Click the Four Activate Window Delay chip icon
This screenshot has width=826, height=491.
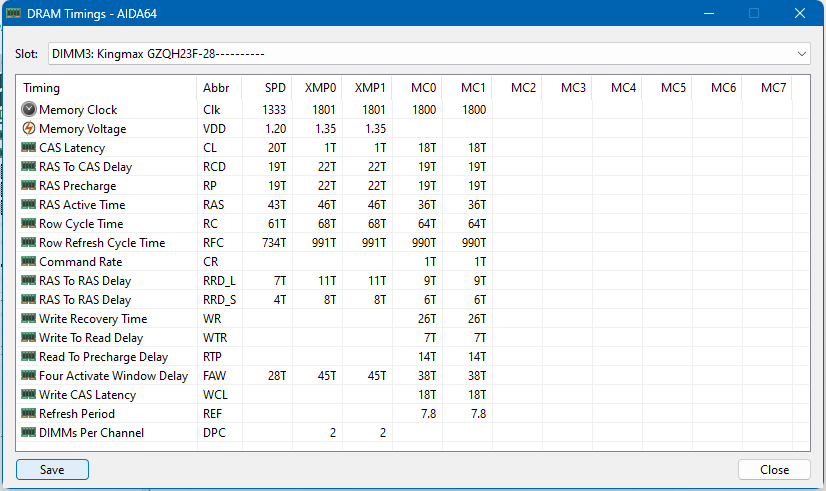pyautogui.click(x=28, y=375)
